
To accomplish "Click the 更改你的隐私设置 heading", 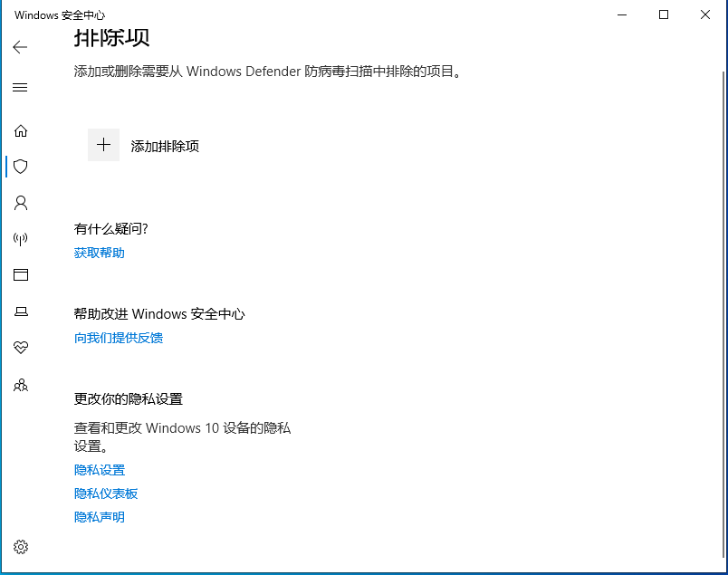I will [x=129, y=399].
